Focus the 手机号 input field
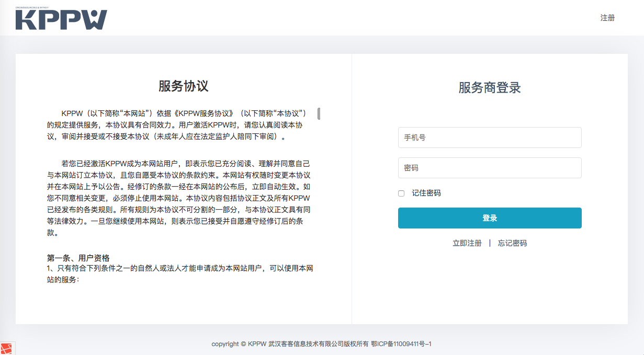 coord(490,138)
